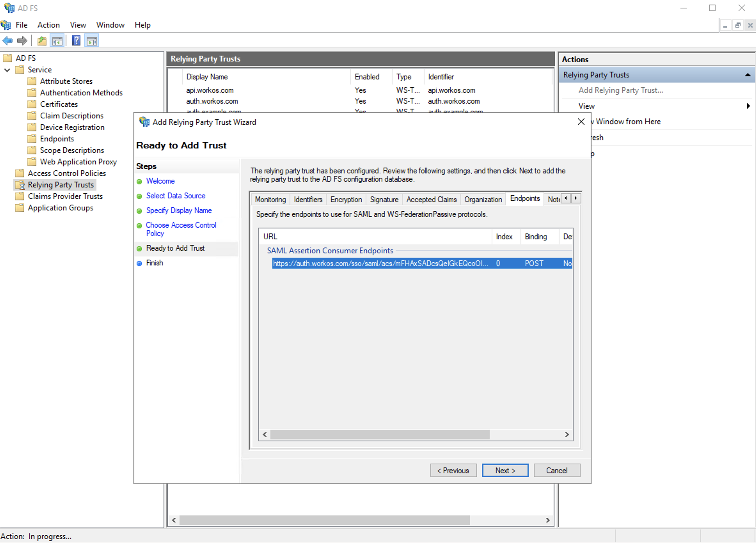Screen dimensions: 756x543
Task: Click the Index column header
Action: click(x=506, y=237)
